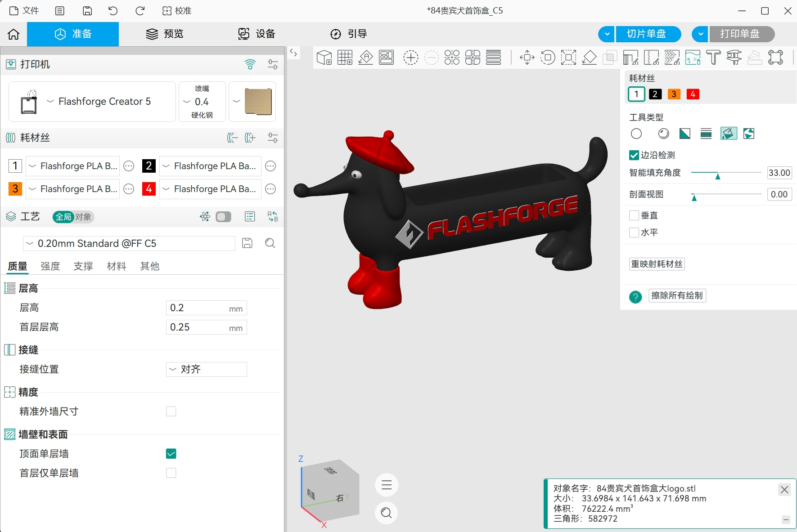Open filament 4 preset dropdown
The image size is (797, 532).
point(211,189)
